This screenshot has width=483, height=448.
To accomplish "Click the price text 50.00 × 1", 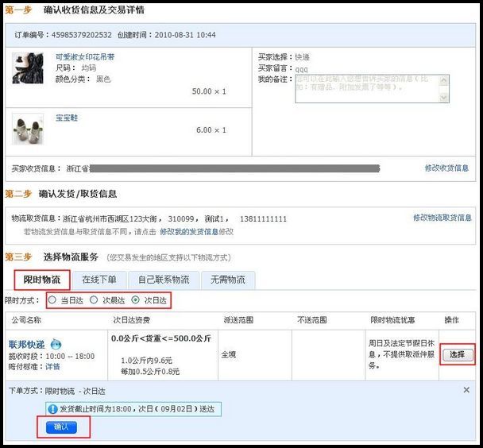I will click(209, 91).
